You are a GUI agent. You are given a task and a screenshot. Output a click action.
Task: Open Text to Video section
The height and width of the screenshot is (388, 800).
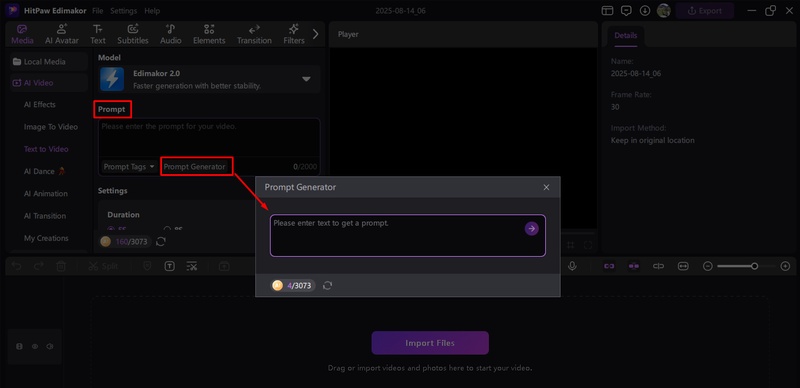[x=46, y=149]
